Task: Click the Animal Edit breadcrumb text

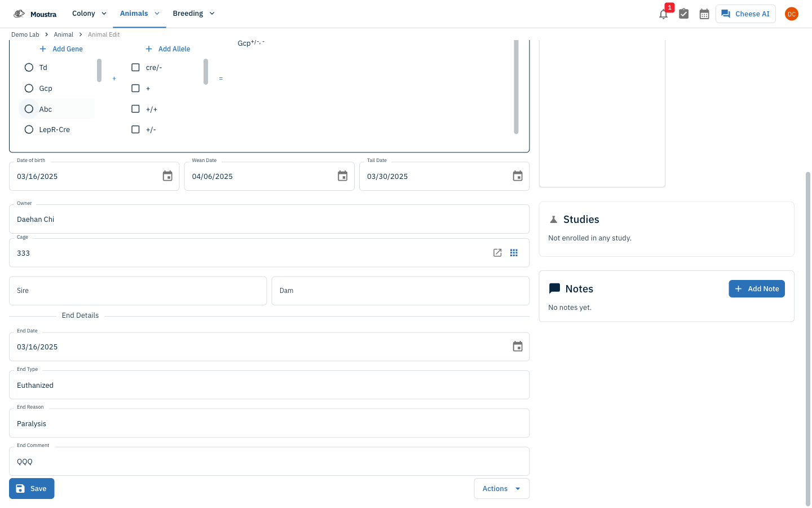Action: pyautogui.click(x=104, y=34)
